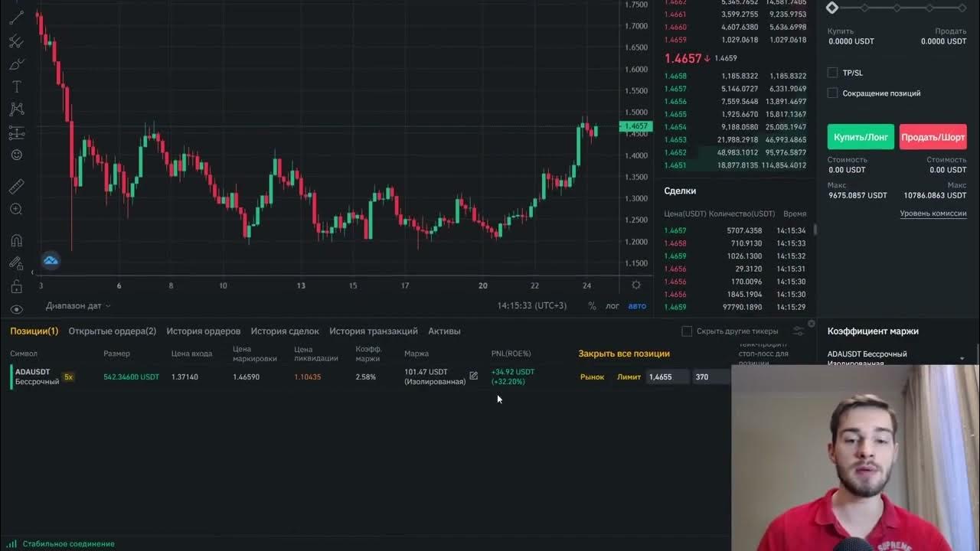The width and height of the screenshot is (980, 551).
Task: Click the Продать/Шорт button
Action: tap(933, 137)
